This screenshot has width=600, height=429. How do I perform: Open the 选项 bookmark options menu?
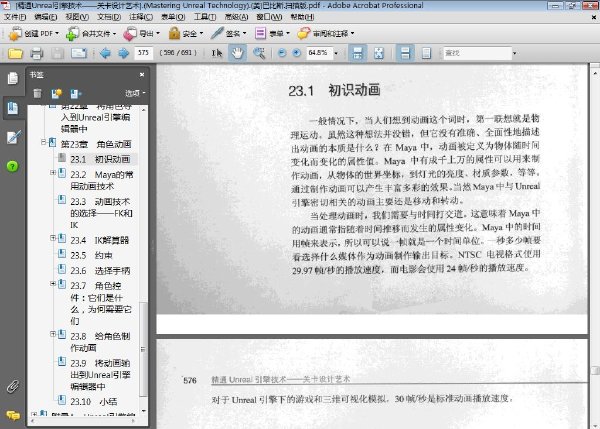point(135,93)
